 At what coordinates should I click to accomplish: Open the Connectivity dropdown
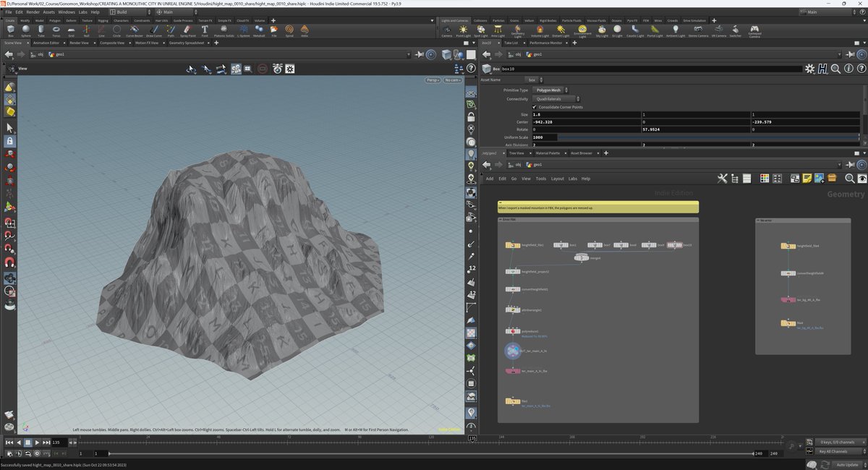(x=556, y=99)
